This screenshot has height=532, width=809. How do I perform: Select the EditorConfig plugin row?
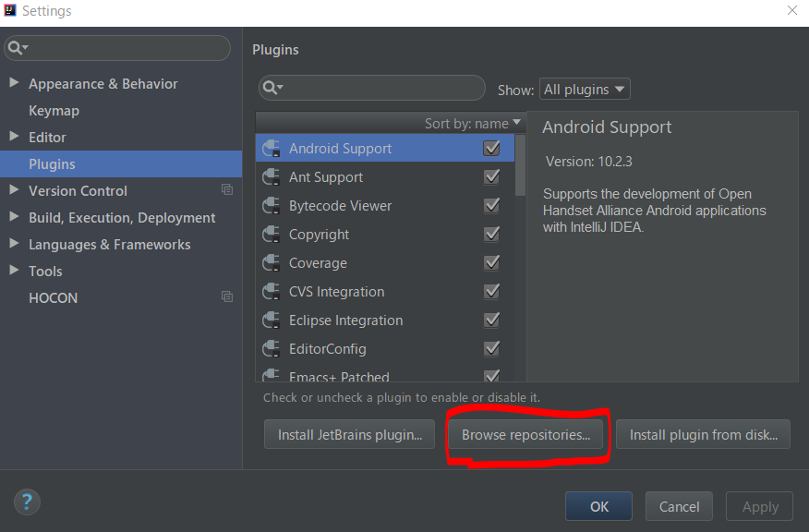(x=385, y=349)
